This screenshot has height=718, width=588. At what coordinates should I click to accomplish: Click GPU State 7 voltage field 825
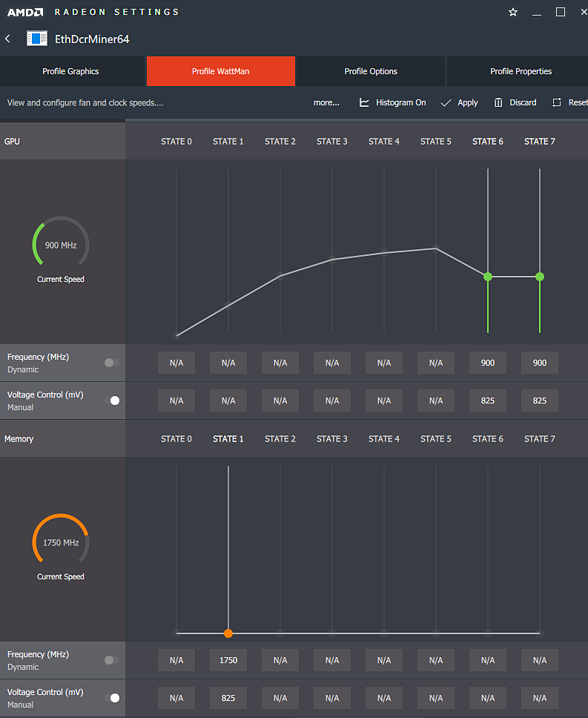540,401
